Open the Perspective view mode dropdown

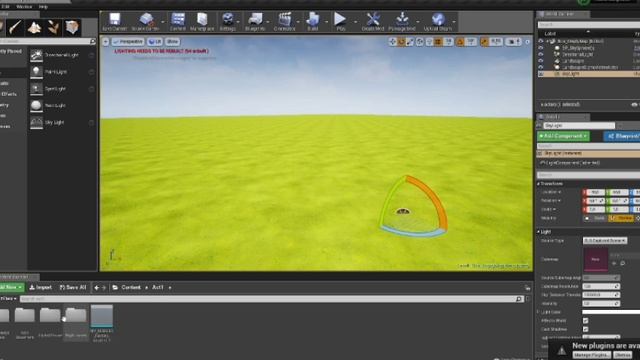128,42
